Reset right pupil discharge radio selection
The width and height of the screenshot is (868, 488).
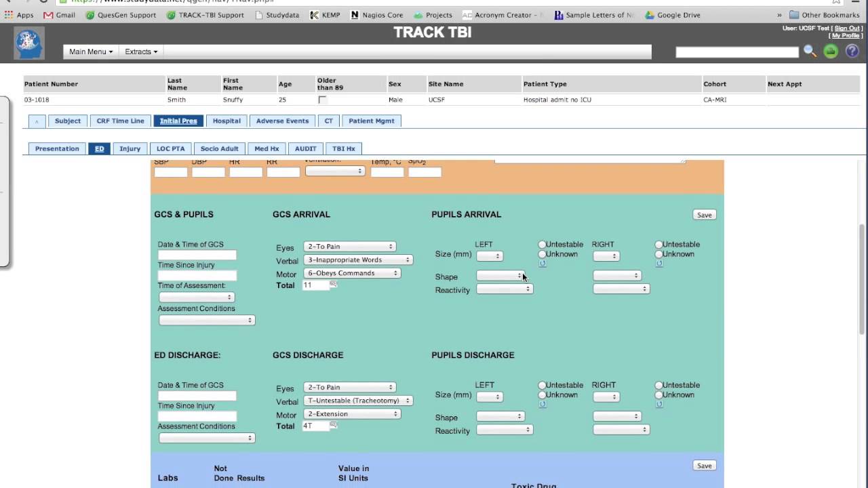point(659,405)
